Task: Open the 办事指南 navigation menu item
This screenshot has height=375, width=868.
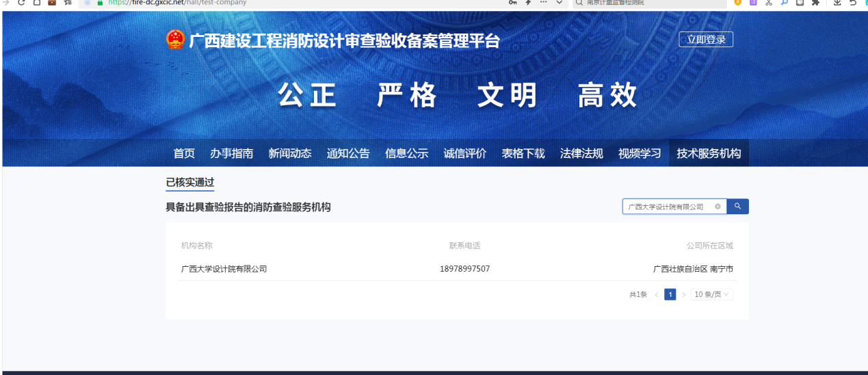Action: 231,153
